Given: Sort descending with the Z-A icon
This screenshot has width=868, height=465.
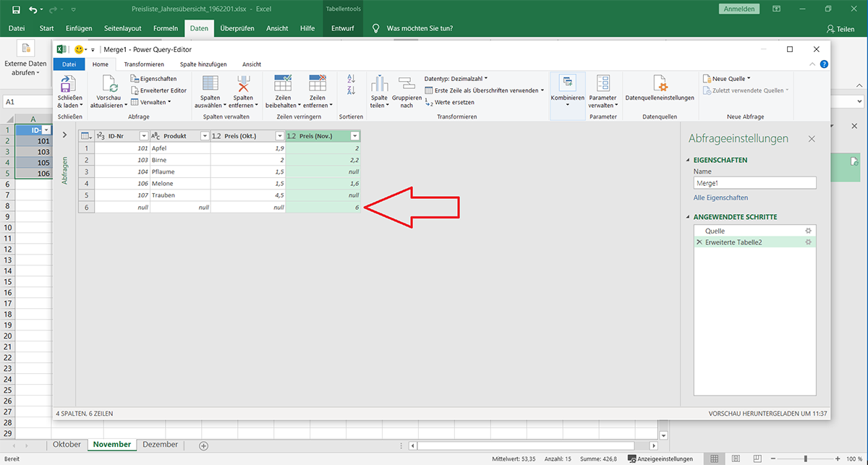Looking at the screenshot, I should 352,90.
